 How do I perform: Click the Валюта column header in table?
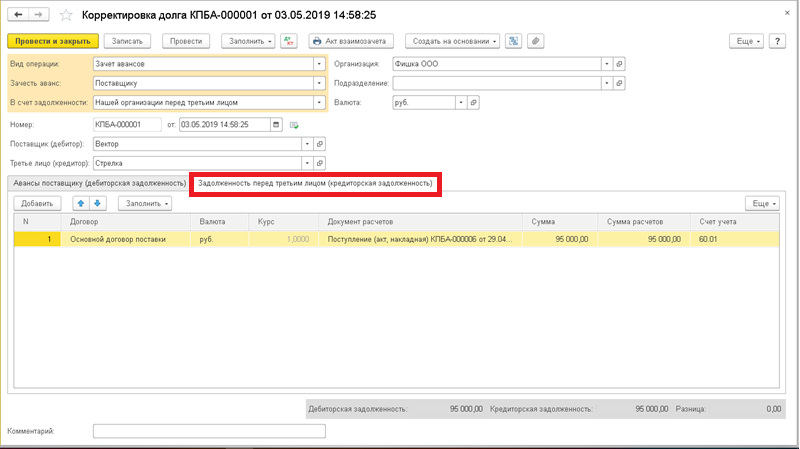[x=220, y=222]
